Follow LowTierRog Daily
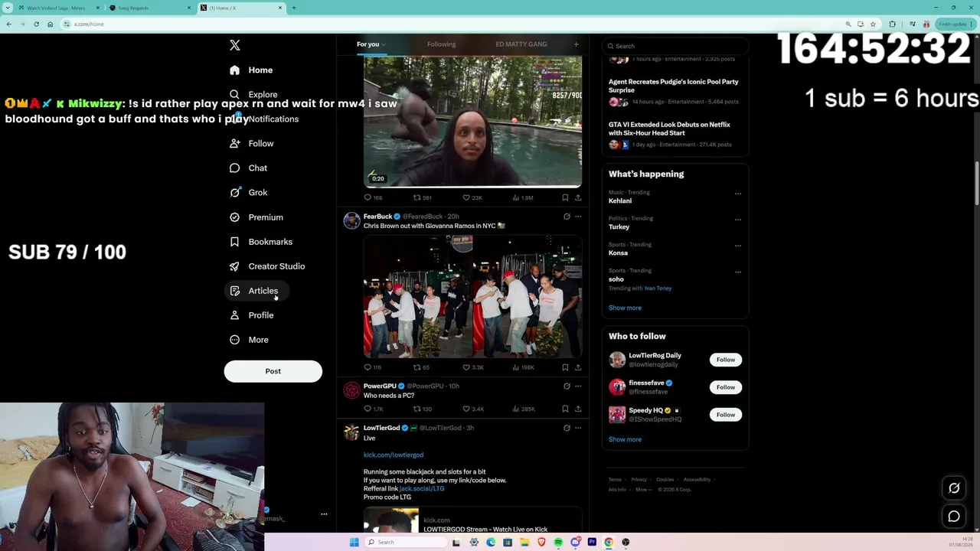Screen dimensions: 980x551 [x=726, y=360]
